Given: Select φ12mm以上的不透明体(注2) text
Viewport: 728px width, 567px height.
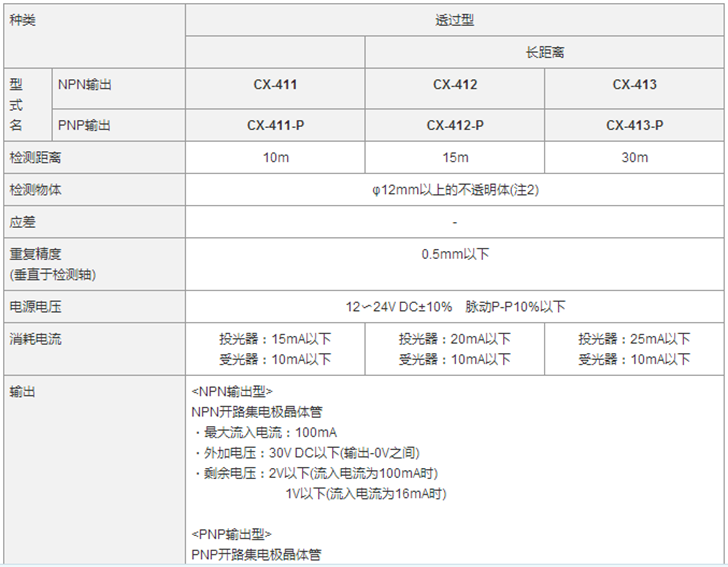Looking at the screenshot, I should tap(455, 190).
